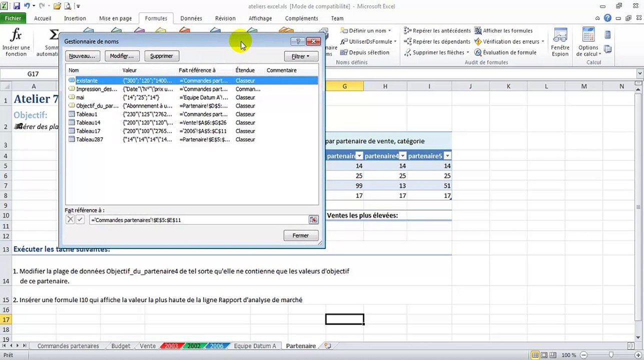Expand the Définir un nom dropdown arrow
644x360 pixels.
pos(390,31)
